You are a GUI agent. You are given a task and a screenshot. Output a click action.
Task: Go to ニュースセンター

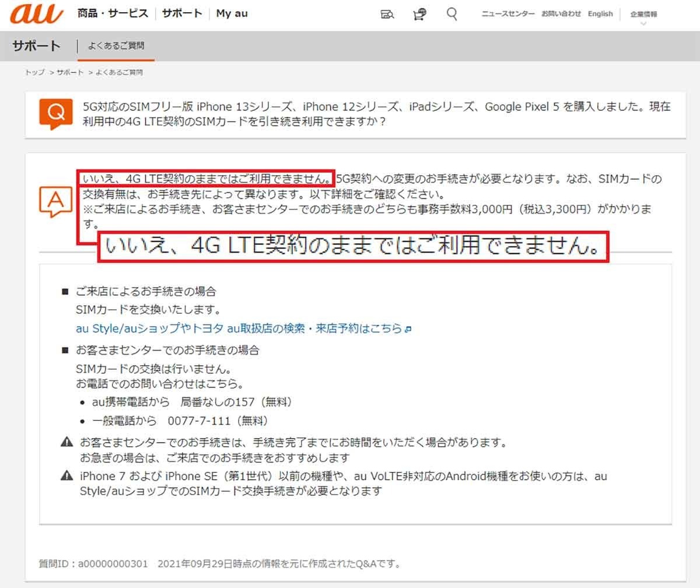coord(508,14)
